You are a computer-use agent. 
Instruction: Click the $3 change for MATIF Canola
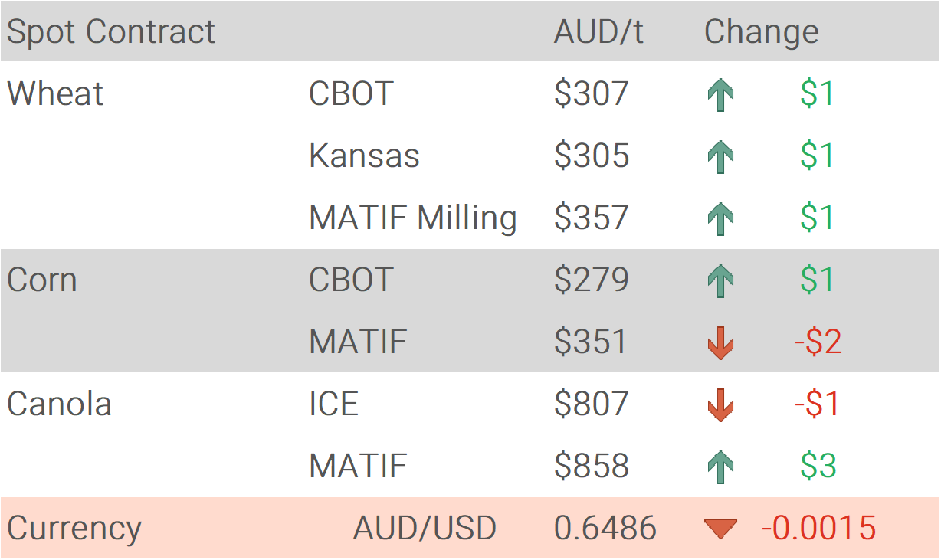pos(818,466)
